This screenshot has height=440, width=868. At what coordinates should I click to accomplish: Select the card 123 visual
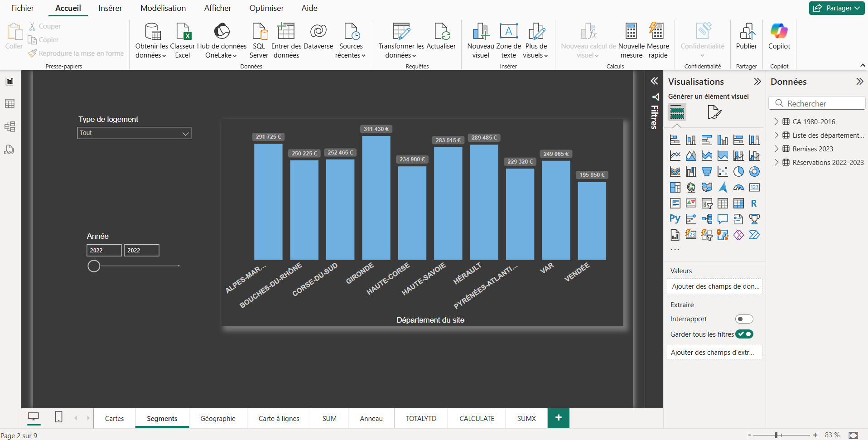754,188
